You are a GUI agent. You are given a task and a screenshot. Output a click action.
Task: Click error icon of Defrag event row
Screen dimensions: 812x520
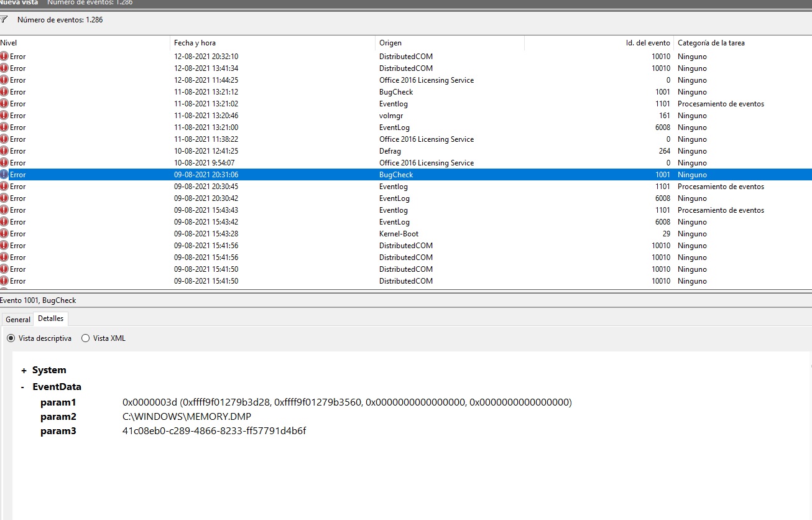pos(4,151)
